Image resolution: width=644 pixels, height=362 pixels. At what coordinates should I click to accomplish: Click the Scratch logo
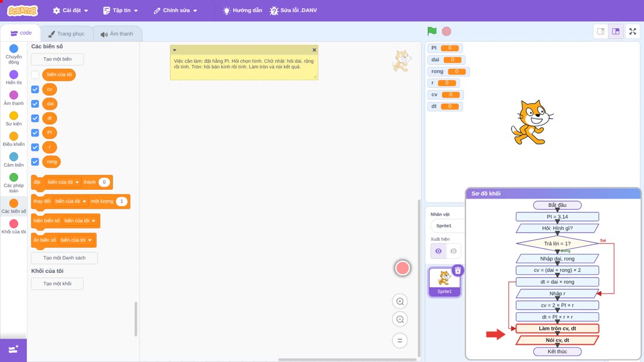(x=23, y=11)
